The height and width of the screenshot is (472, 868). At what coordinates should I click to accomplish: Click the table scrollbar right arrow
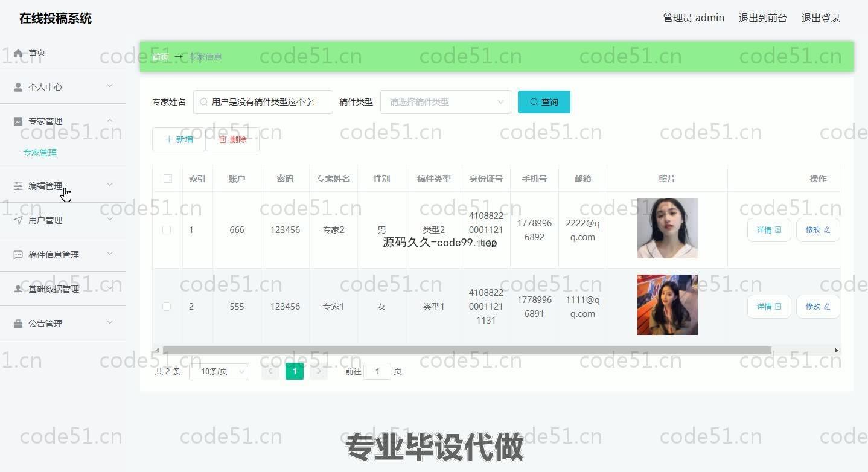point(837,350)
